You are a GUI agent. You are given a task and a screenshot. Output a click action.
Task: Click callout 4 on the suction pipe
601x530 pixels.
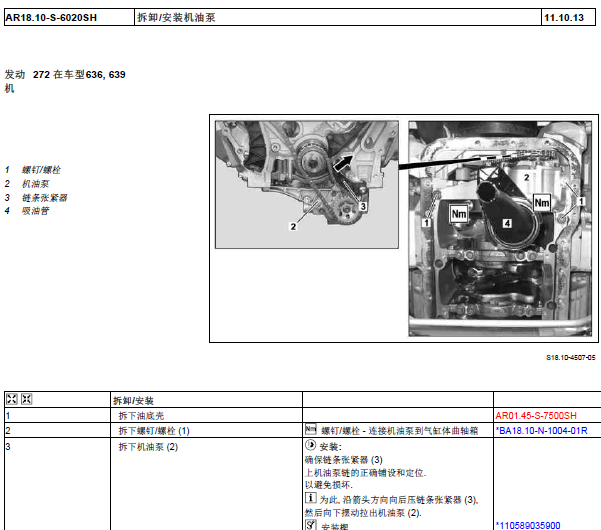pyautogui.click(x=507, y=223)
